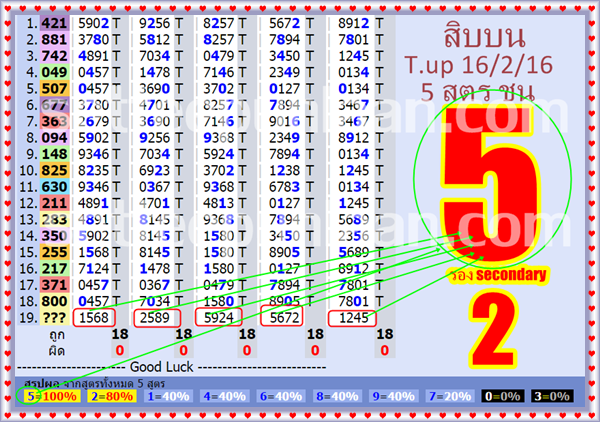
Task: Click the 7146 T cell in row 4
Action: (x=225, y=72)
